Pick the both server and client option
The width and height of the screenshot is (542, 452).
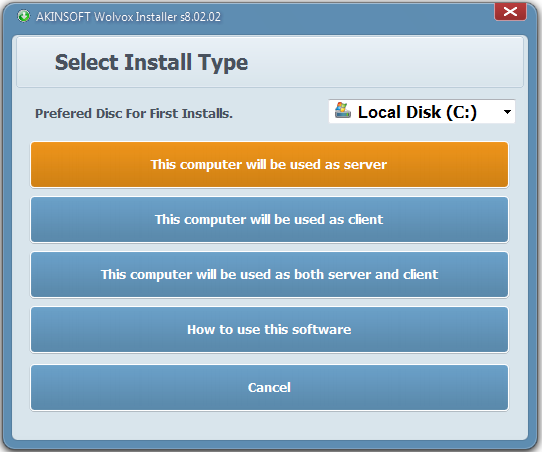(x=269, y=274)
